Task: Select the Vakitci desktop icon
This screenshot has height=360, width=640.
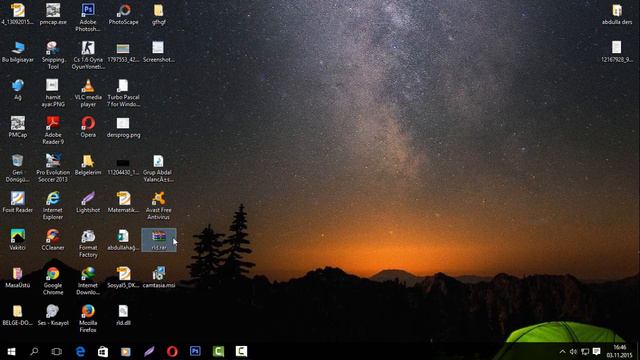Action: pos(18,240)
